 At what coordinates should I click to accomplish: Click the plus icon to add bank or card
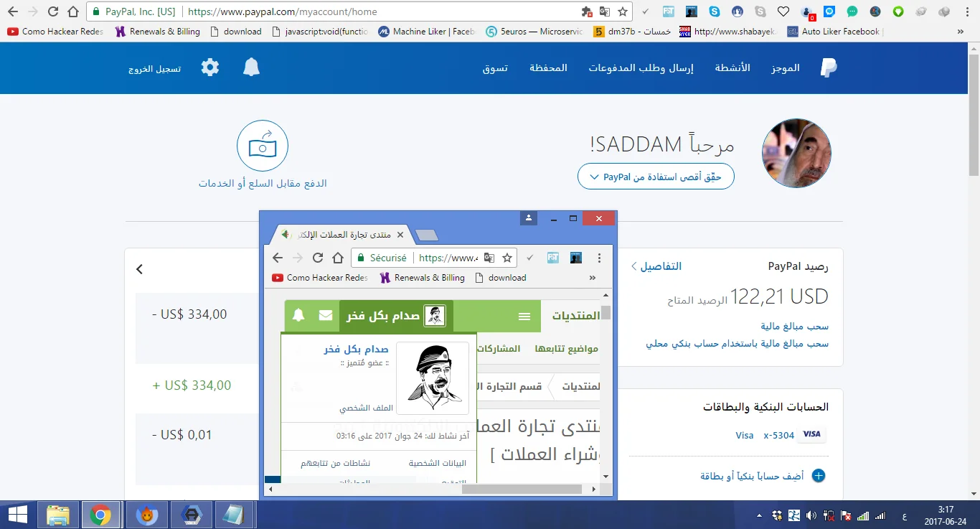click(x=818, y=475)
